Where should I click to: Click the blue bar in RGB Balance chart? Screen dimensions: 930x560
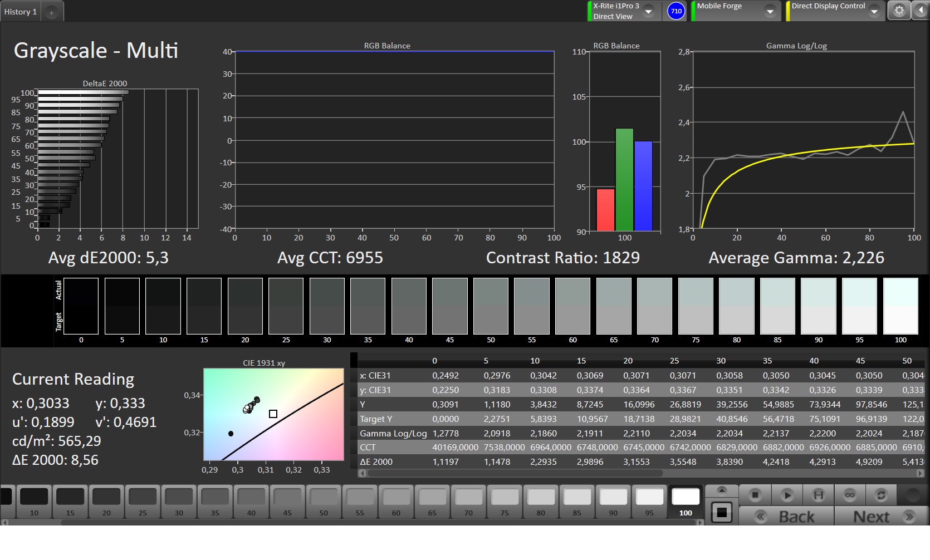[x=643, y=186]
